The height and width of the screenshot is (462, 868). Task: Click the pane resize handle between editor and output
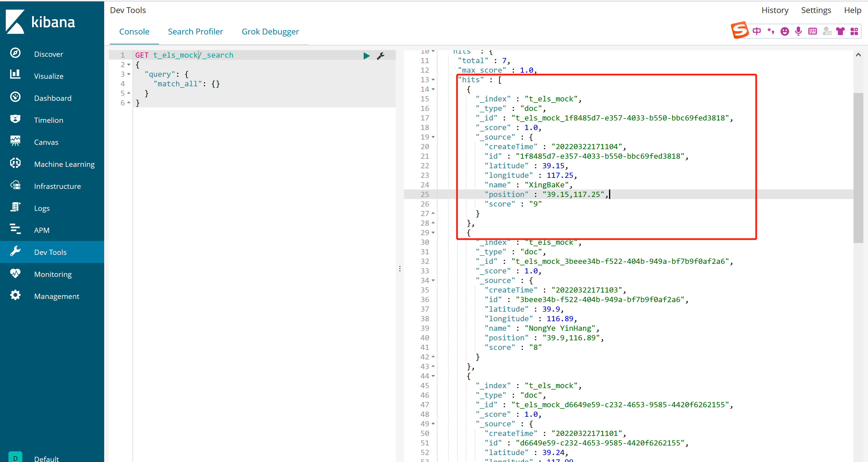pos(400,269)
